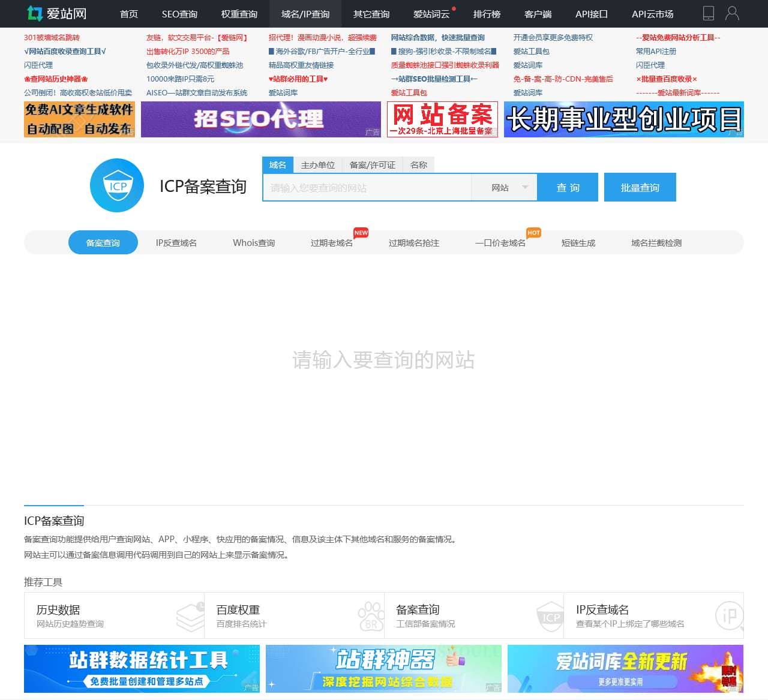Open the 其它查询 nav menu
The width and height of the screenshot is (768, 700).
[x=371, y=14]
